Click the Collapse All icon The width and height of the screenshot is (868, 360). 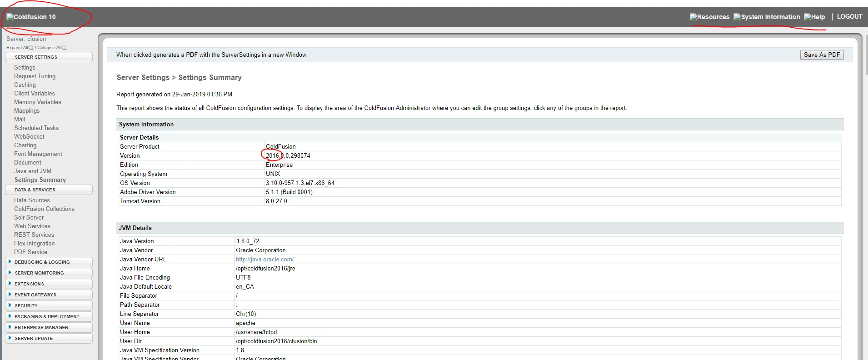(64, 48)
